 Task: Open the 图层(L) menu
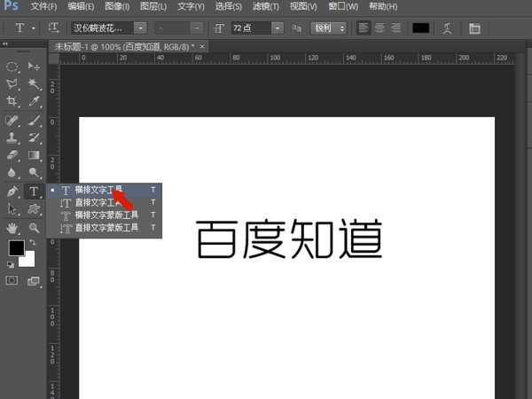[153, 6]
